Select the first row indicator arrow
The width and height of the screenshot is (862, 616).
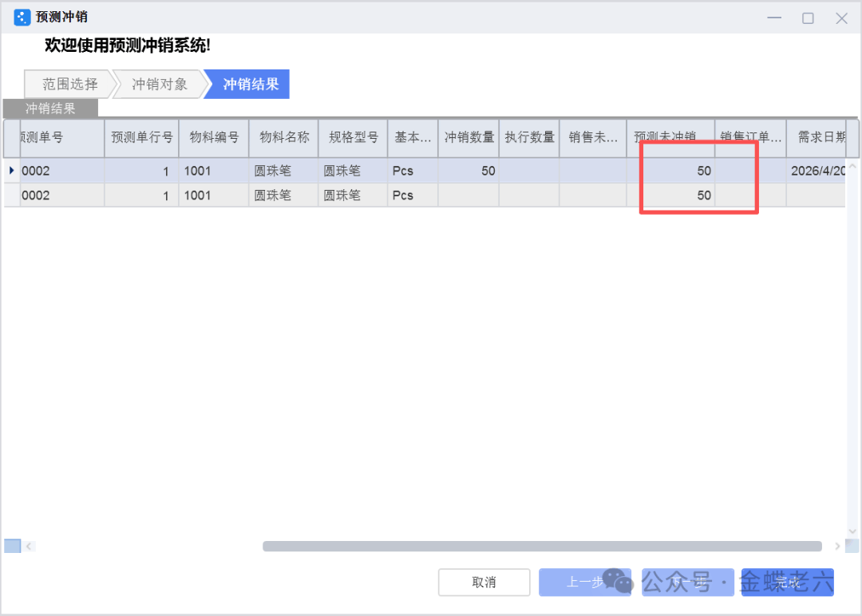(11, 171)
